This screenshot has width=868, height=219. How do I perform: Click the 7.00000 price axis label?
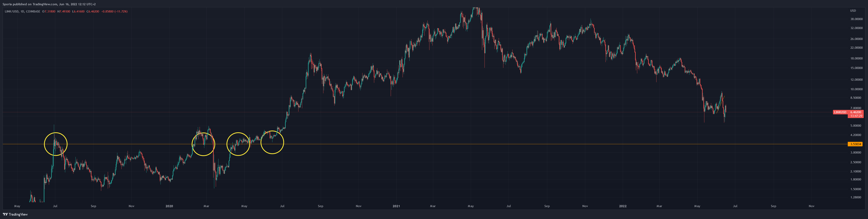point(856,108)
